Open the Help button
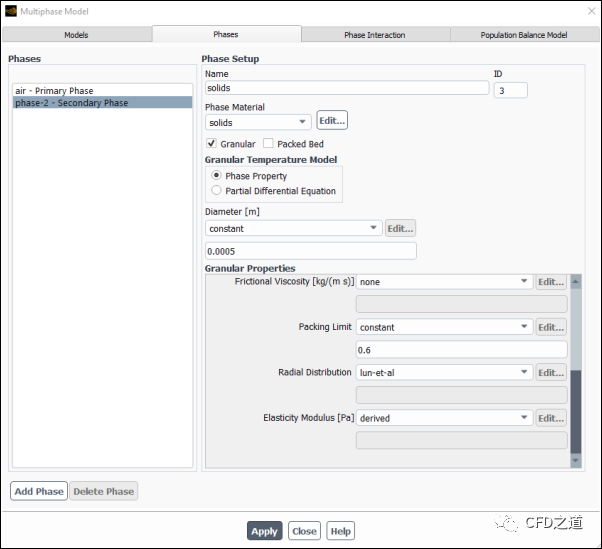Image resolution: width=602 pixels, height=549 pixels. click(x=340, y=531)
